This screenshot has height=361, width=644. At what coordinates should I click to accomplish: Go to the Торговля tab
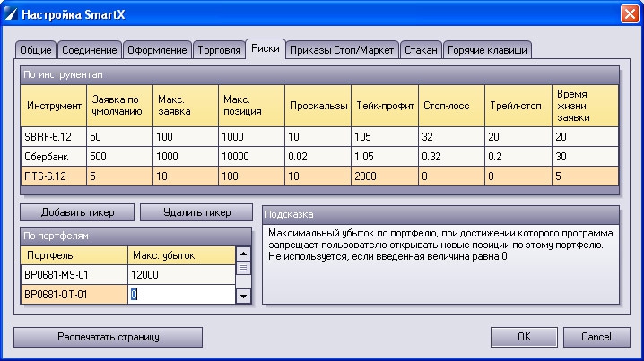click(219, 50)
